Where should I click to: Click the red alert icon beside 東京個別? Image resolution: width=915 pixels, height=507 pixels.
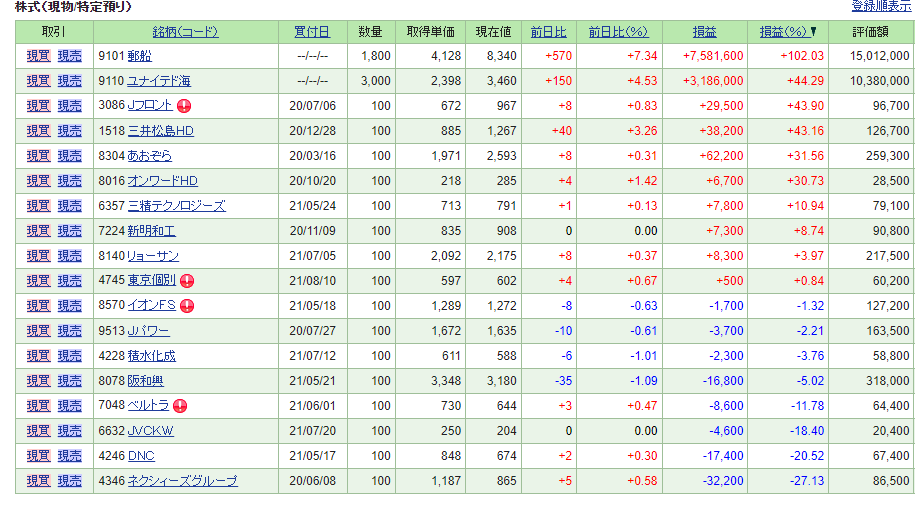tap(187, 281)
